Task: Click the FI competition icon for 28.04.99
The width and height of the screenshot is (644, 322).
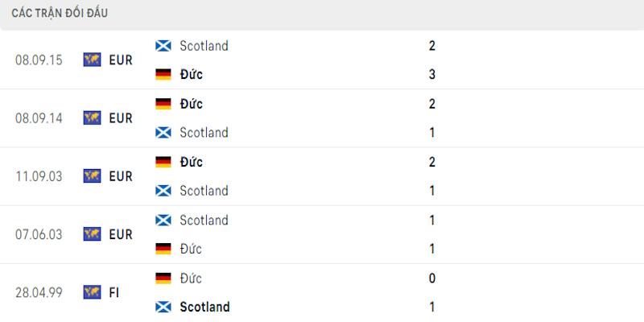Action: coord(92,292)
